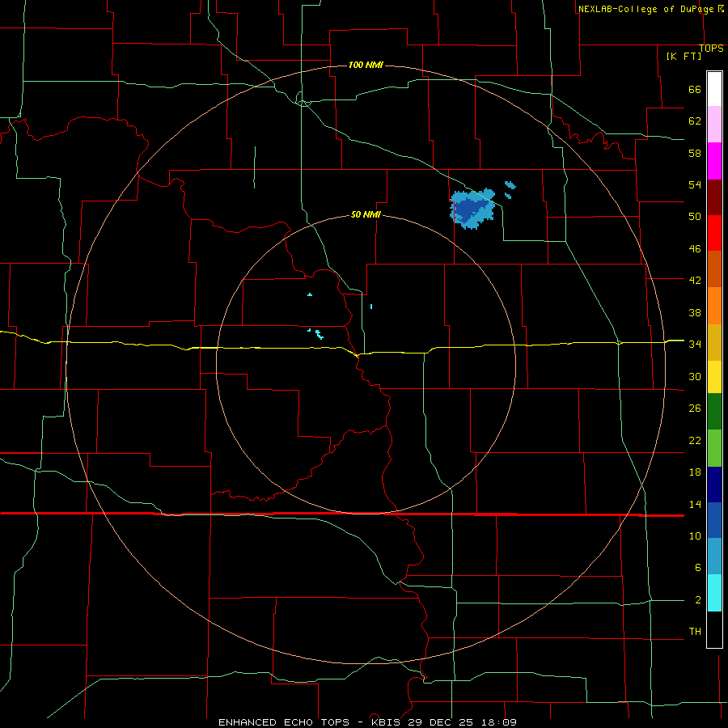Click the 54 scale value
The width and height of the screenshot is (728, 728).
click(695, 184)
